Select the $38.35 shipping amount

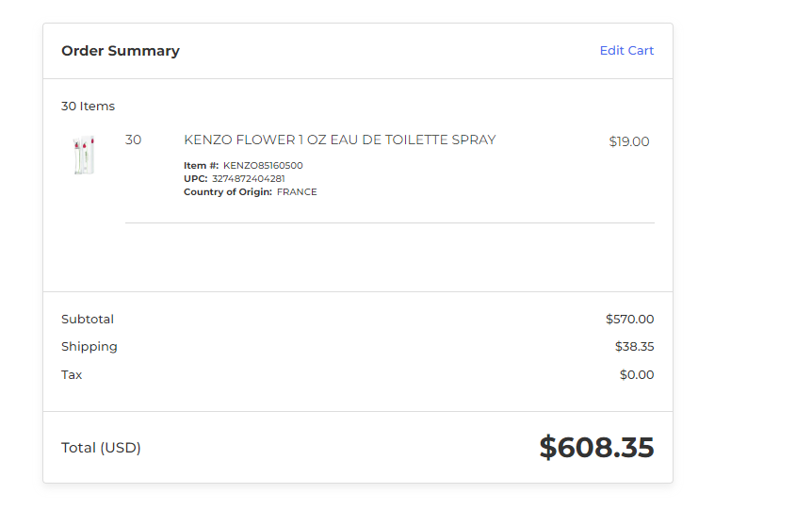tap(634, 347)
